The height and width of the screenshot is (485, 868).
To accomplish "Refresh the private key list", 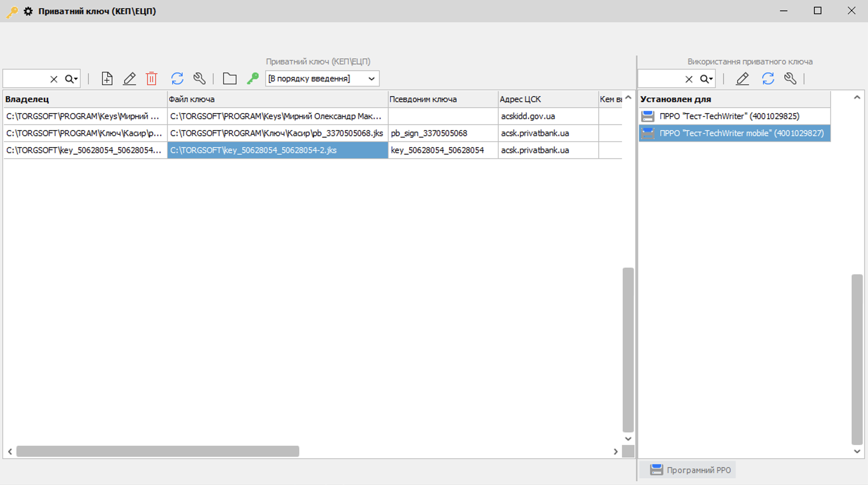I will click(177, 79).
